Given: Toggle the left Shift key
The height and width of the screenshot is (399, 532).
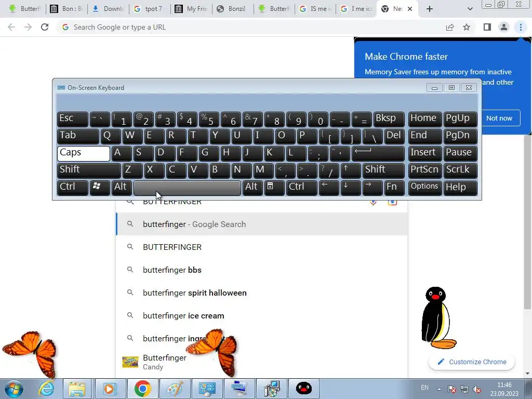Looking at the screenshot, I should click(89, 170).
